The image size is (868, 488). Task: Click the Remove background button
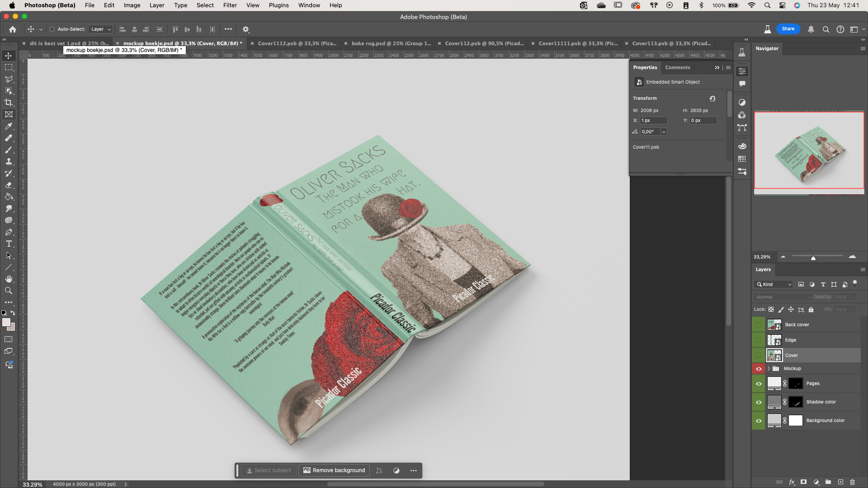334,470
